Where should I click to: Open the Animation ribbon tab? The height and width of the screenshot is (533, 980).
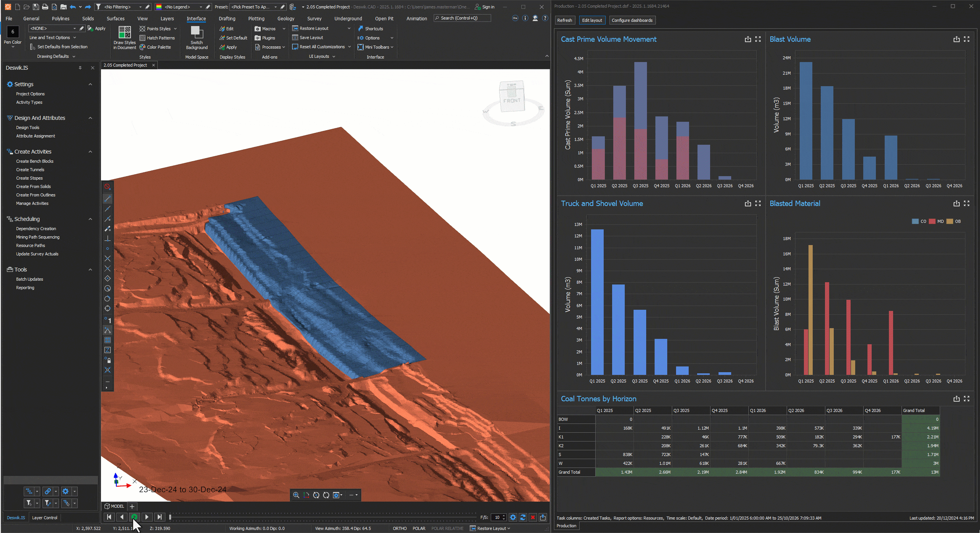pos(416,18)
